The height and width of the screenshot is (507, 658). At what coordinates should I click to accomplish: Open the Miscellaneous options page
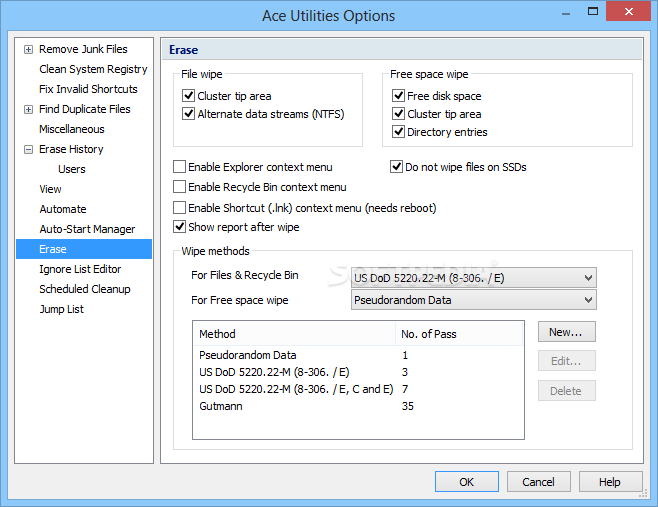coord(72,129)
